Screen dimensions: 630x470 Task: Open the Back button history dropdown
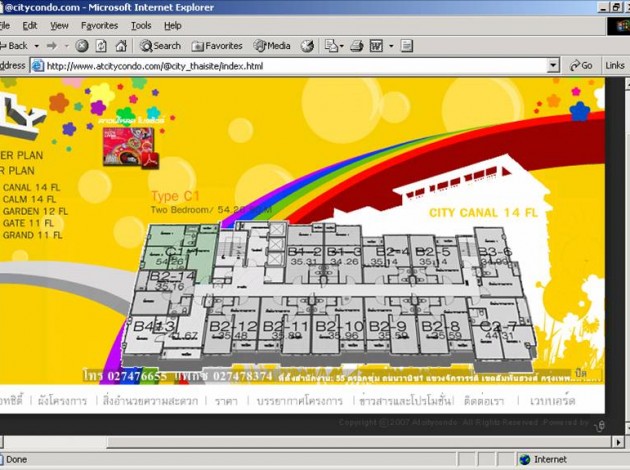click(x=37, y=46)
